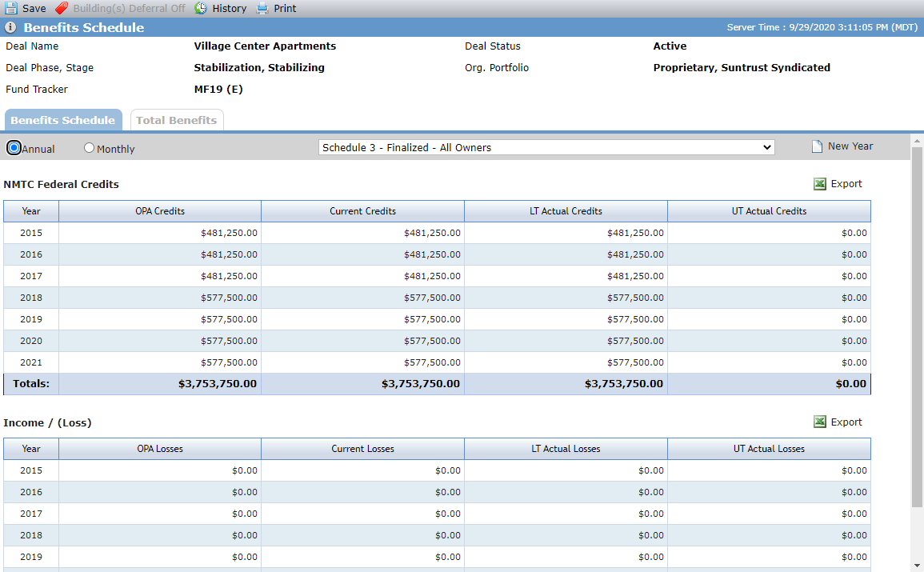Click the Save floppy disk icon
The width and height of the screenshot is (924, 572).
10,8
